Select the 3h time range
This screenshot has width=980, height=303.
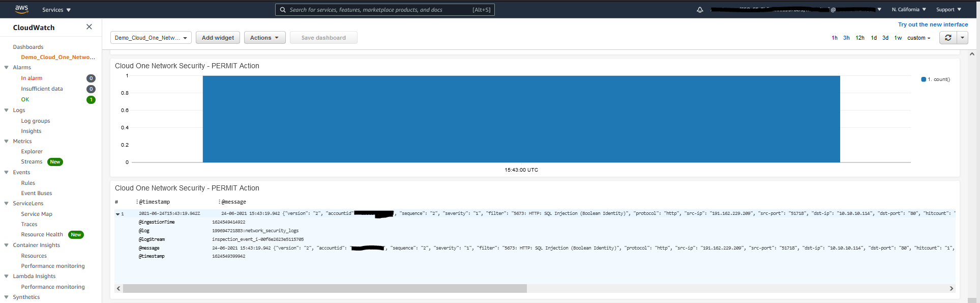coord(846,38)
